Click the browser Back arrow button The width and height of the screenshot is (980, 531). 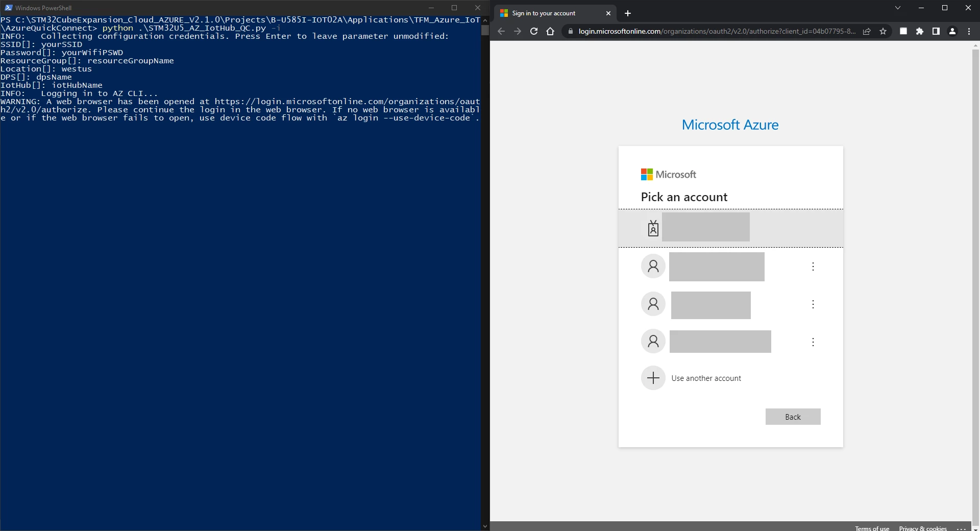click(501, 31)
